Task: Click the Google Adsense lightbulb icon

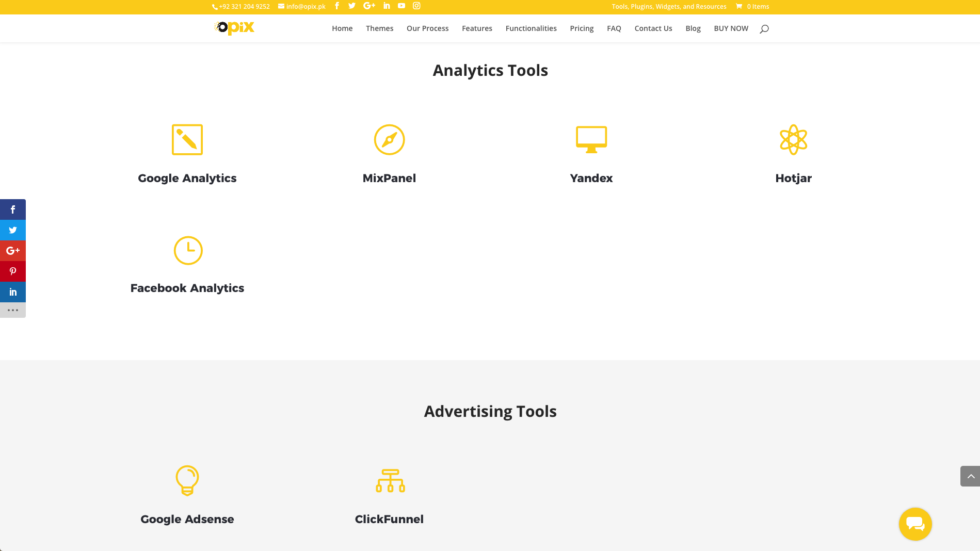Action: 187,480
